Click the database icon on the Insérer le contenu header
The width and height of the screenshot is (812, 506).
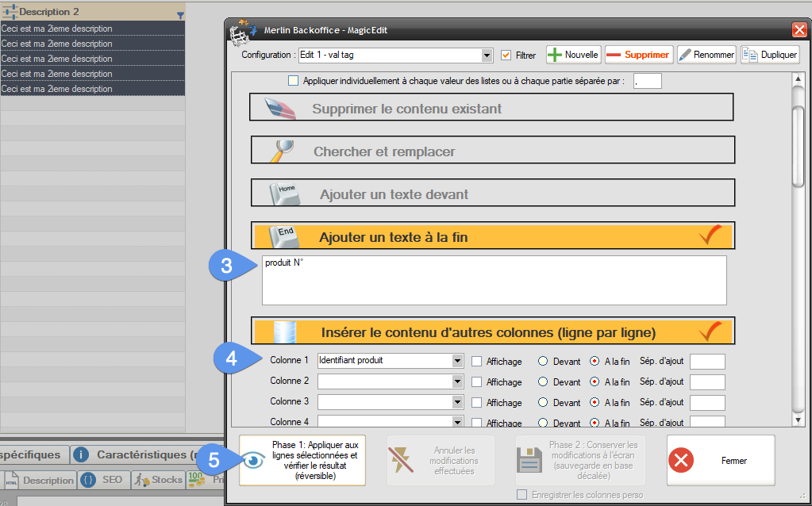point(284,331)
